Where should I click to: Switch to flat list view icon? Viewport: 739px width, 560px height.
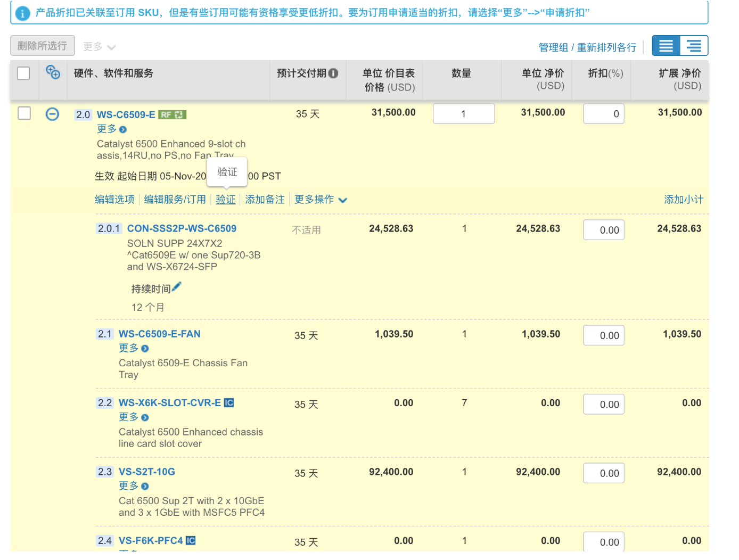pos(666,46)
